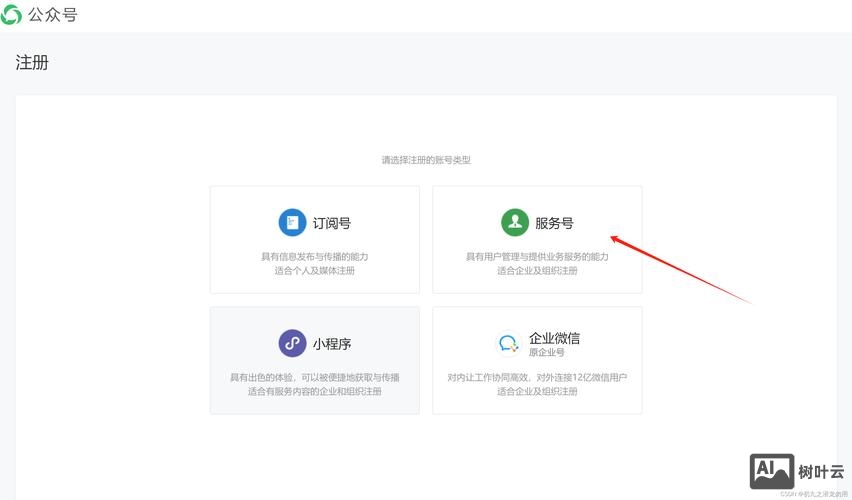Viewport: 852px width, 500px height.
Task: Click the 注册 page heading
Action: click(x=32, y=62)
